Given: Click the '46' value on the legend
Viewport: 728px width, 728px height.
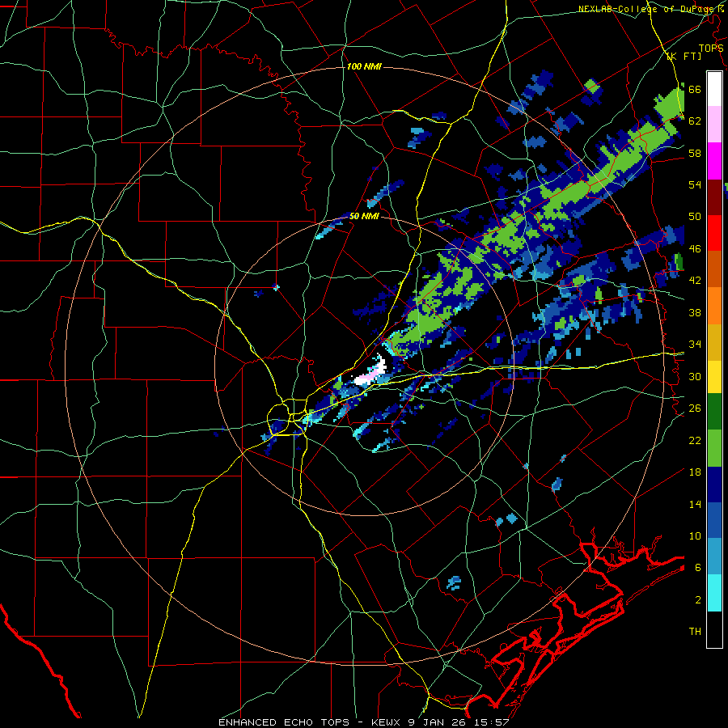Looking at the screenshot, I should pos(695,249).
